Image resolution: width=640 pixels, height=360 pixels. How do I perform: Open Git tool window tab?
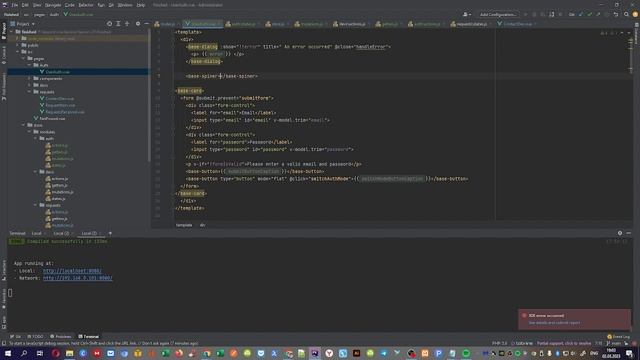[16, 337]
